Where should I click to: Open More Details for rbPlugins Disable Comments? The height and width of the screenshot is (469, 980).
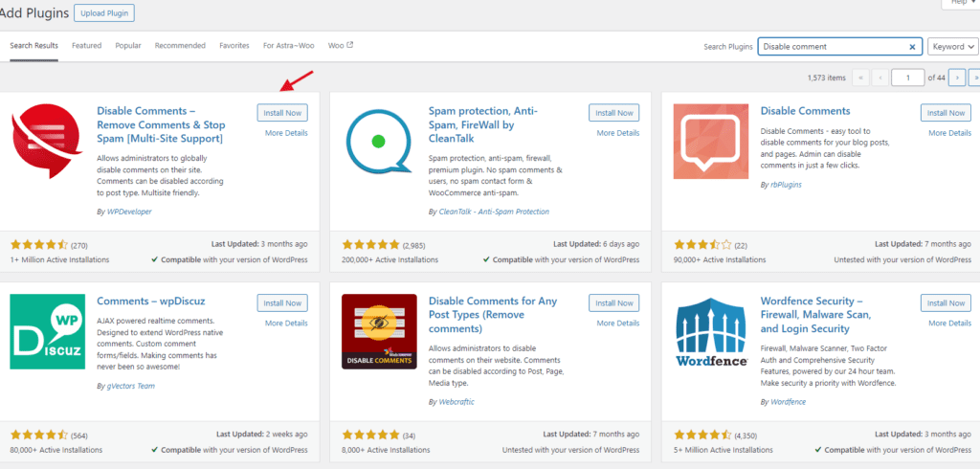coord(950,133)
